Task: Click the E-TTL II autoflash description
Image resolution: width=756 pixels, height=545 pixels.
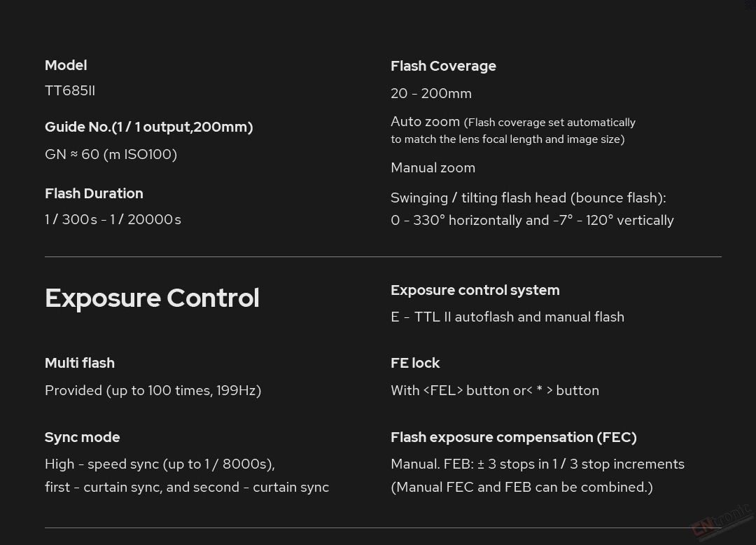Action: pyautogui.click(x=507, y=317)
